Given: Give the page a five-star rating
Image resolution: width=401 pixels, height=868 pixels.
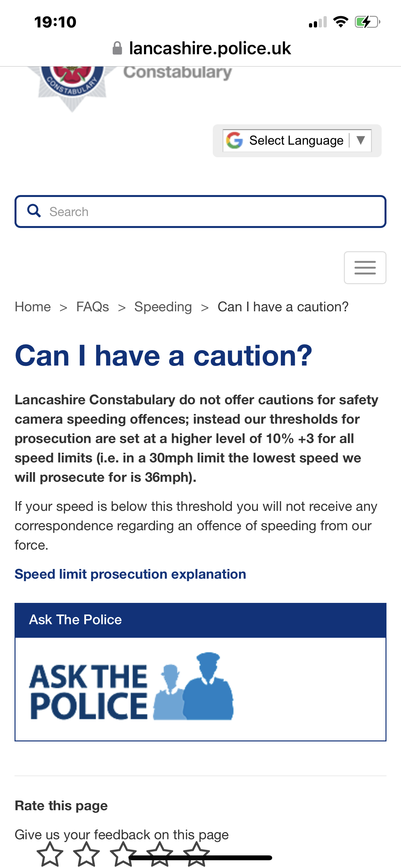Looking at the screenshot, I should [196, 854].
